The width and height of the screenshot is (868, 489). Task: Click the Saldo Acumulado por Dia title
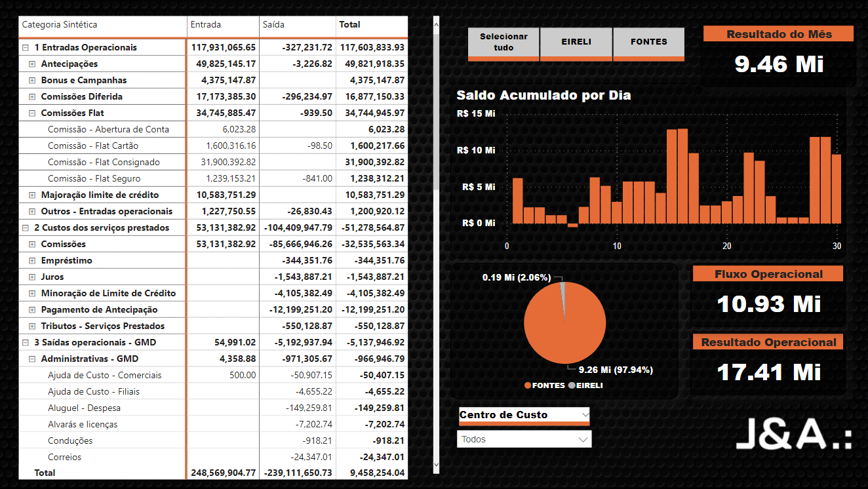[543, 96]
